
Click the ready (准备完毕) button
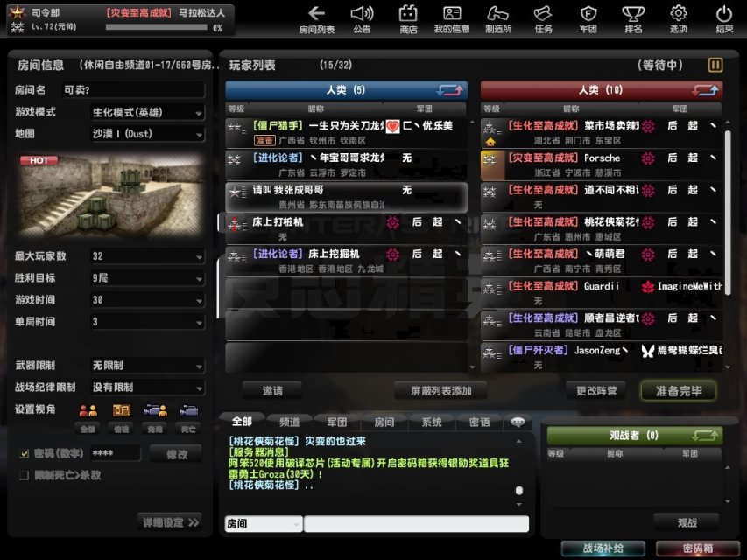[x=679, y=391]
